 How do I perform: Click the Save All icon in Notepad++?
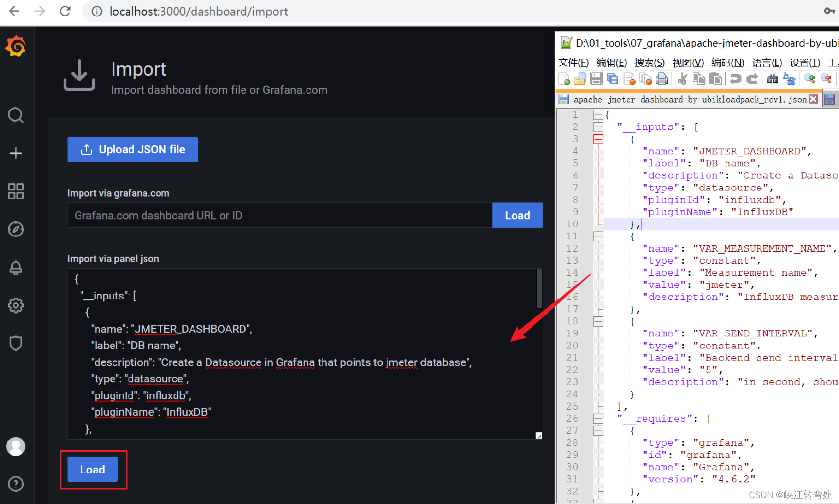[x=613, y=79]
